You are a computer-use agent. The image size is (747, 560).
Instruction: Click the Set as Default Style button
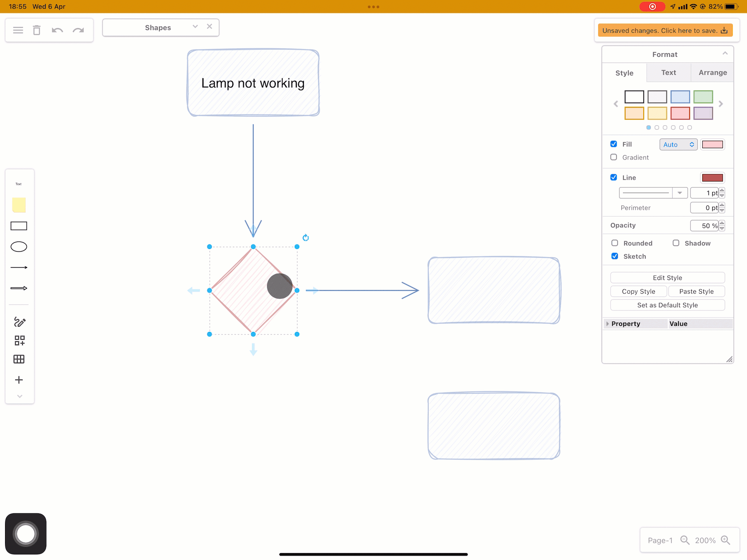pos(667,305)
